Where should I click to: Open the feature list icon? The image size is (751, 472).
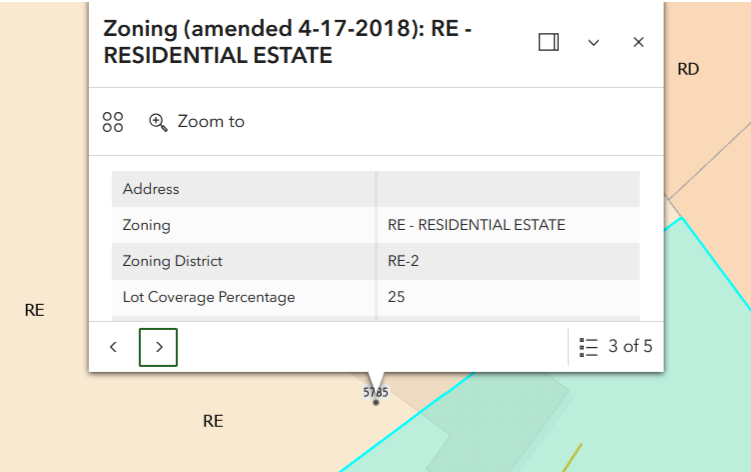(x=588, y=347)
